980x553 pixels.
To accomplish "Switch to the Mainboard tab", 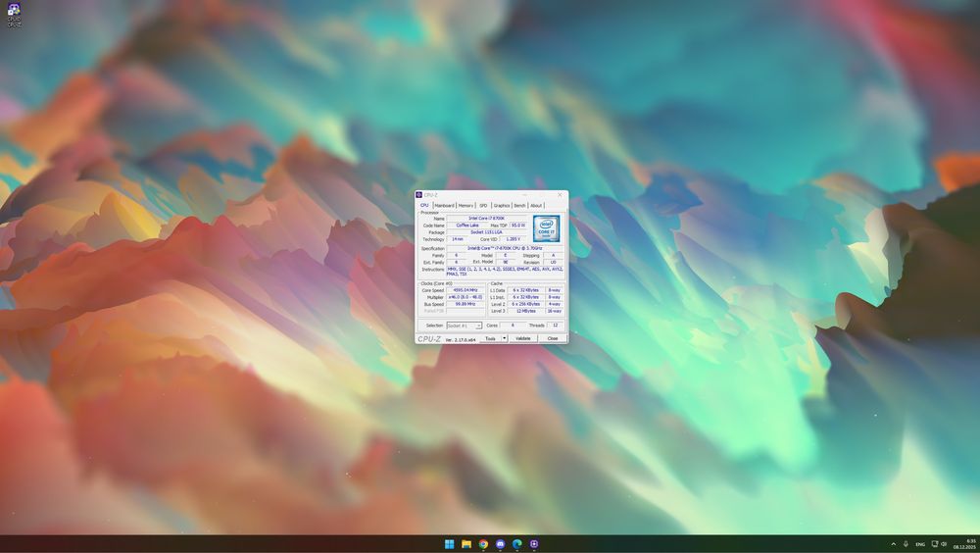I will 444,206.
